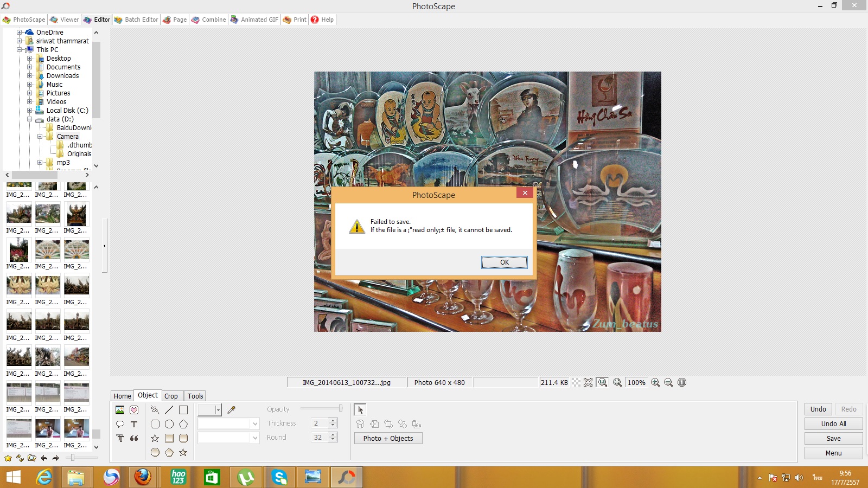Click the Undo All button
The width and height of the screenshot is (868, 488).
(x=833, y=424)
